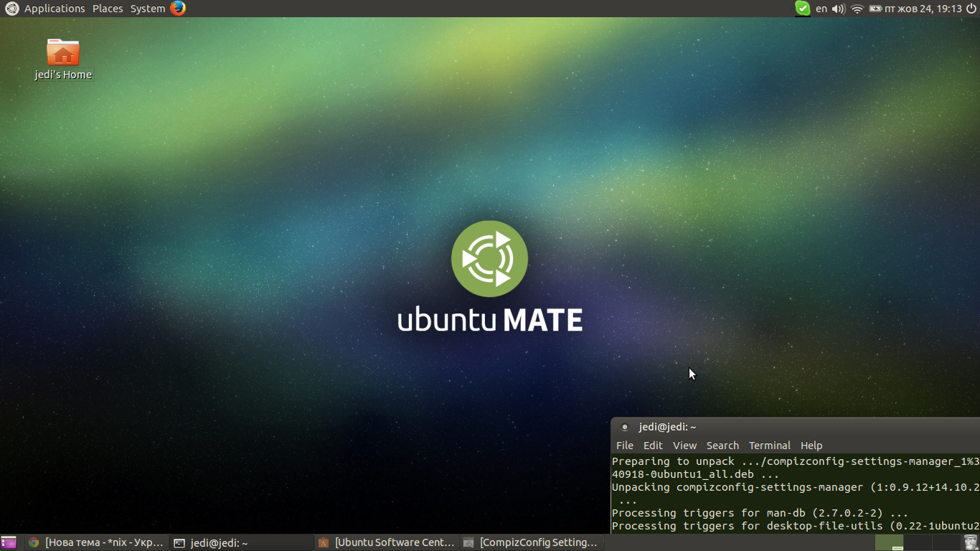Switch to Ubuntu Software Center window
Screen dimensions: 980x551
pos(386,542)
